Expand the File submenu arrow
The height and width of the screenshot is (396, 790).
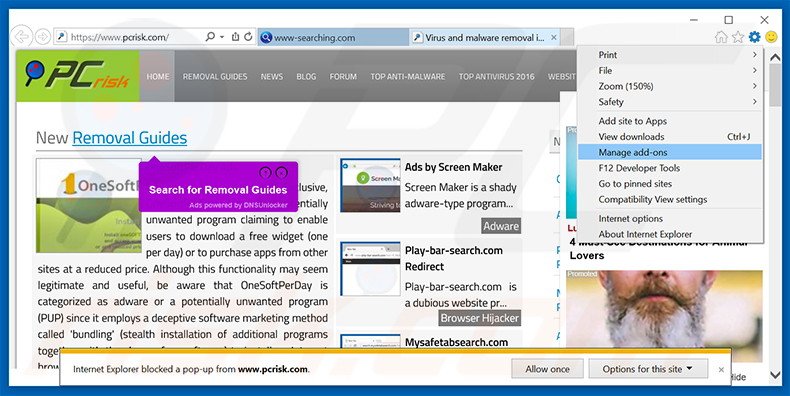tap(754, 70)
